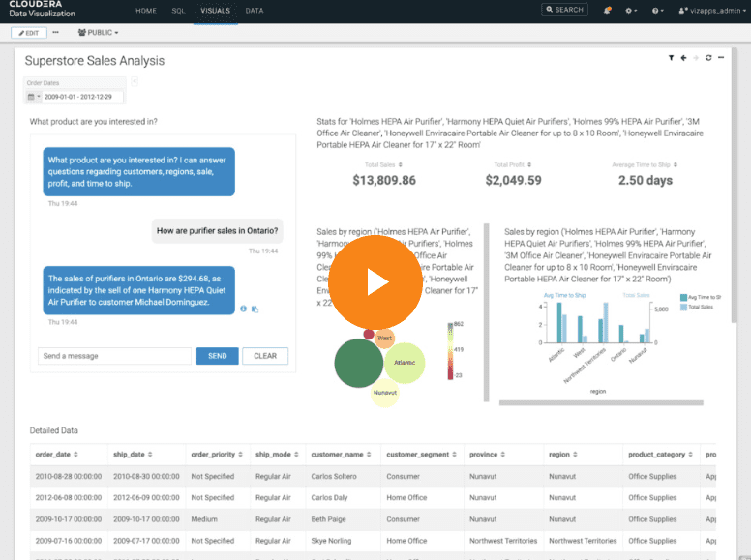This screenshot has height=560, width=751.
Task: Click the 'Send a message' input field
Action: click(x=114, y=356)
